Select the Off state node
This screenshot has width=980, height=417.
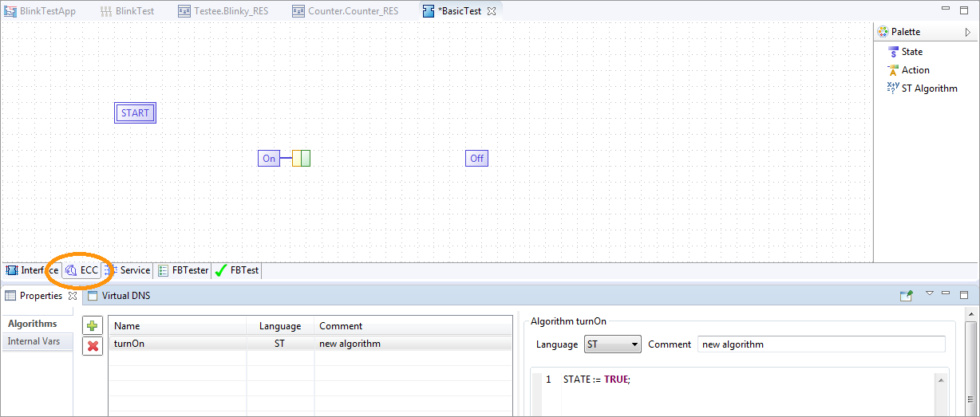(476, 159)
